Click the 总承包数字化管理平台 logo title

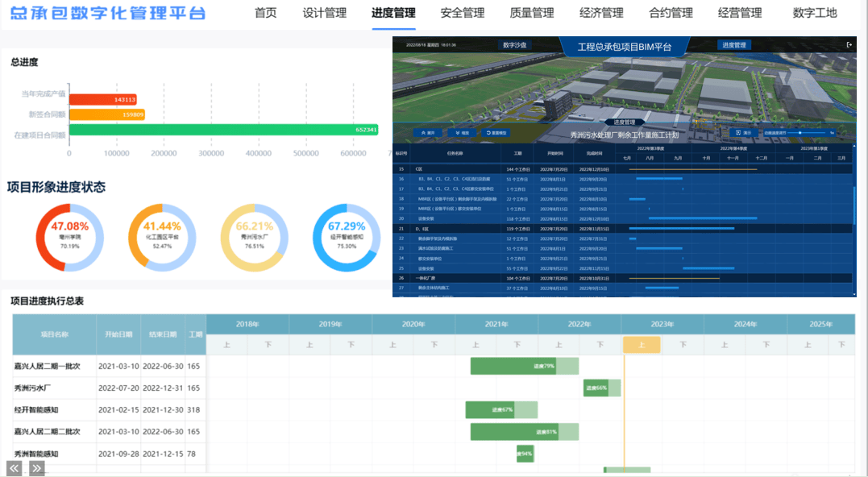click(108, 13)
